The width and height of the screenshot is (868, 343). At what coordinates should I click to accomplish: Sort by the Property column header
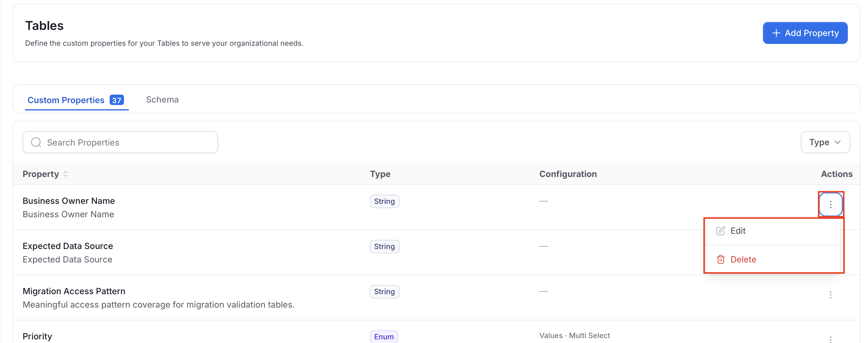[45, 174]
